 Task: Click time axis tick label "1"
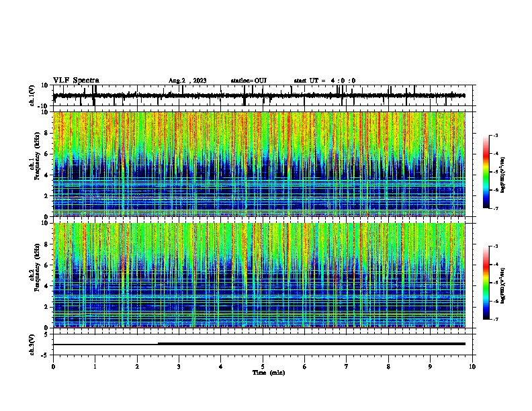95,367
